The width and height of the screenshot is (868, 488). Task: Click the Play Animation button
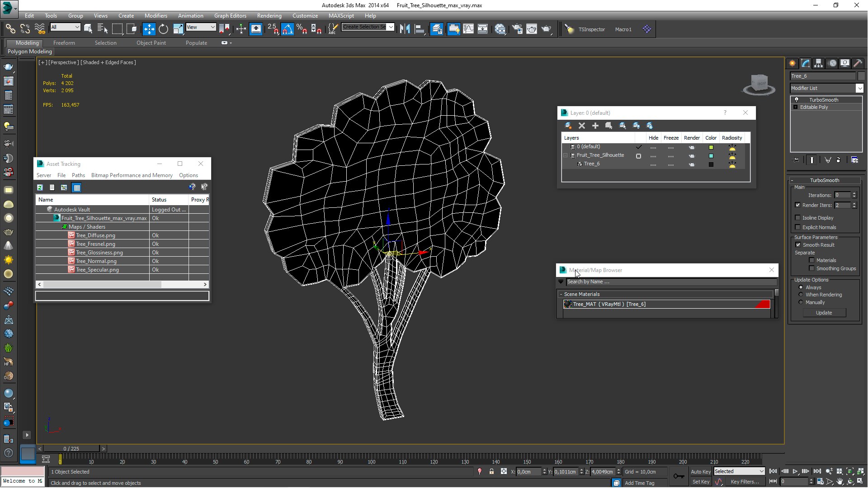click(795, 471)
